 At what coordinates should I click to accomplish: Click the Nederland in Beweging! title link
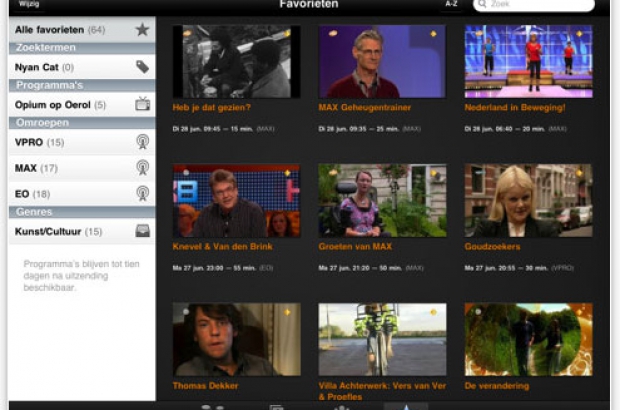[x=515, y=108]
